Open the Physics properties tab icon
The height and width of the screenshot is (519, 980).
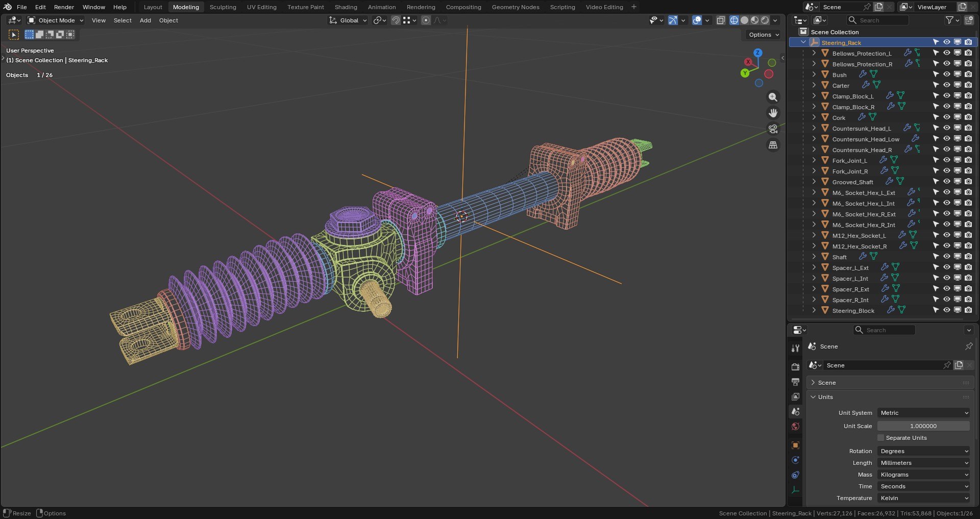(795, 460)
